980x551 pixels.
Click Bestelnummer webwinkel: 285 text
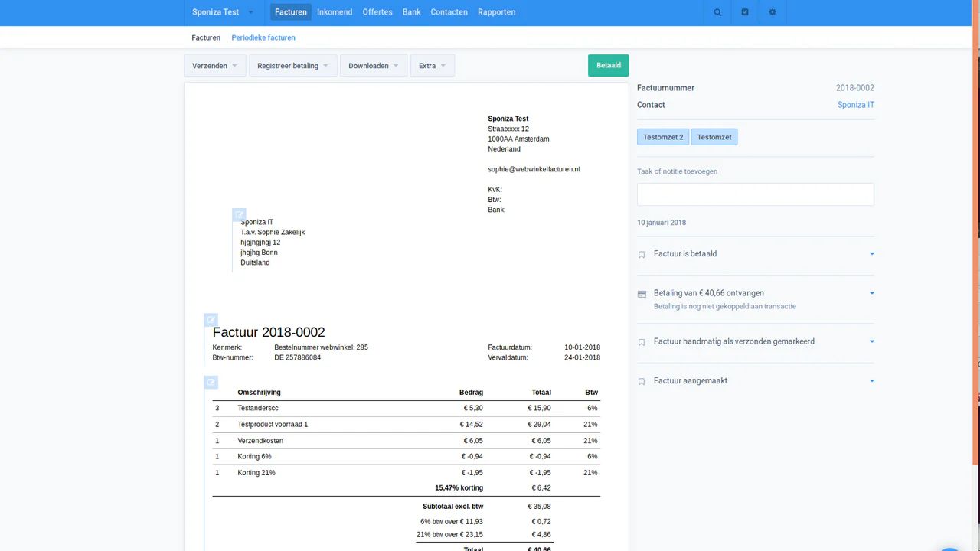(321, 347)
